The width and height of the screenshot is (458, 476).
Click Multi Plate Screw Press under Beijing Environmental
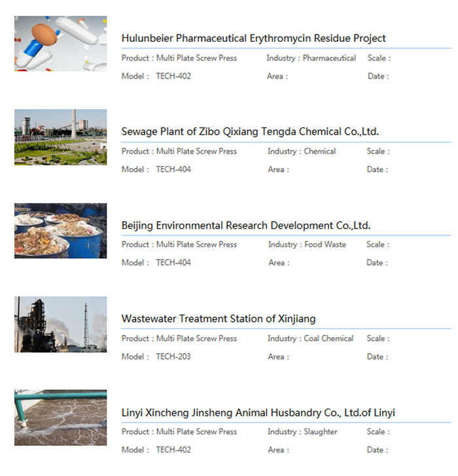pos(196,245)
